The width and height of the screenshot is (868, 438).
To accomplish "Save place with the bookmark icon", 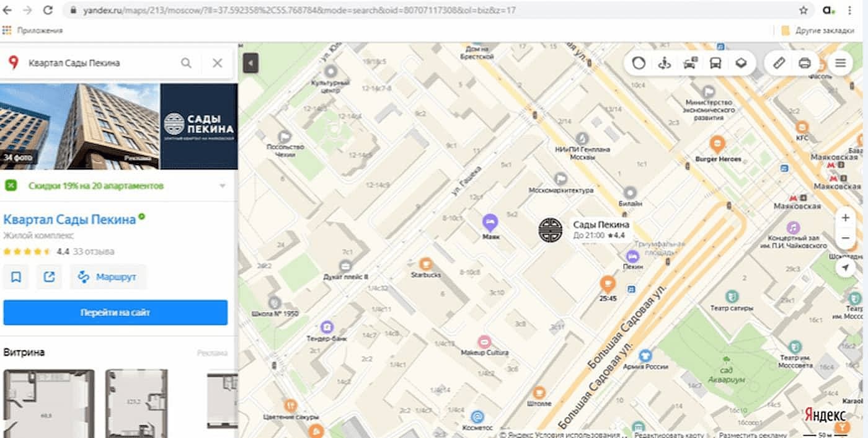I will click(16, 277).
